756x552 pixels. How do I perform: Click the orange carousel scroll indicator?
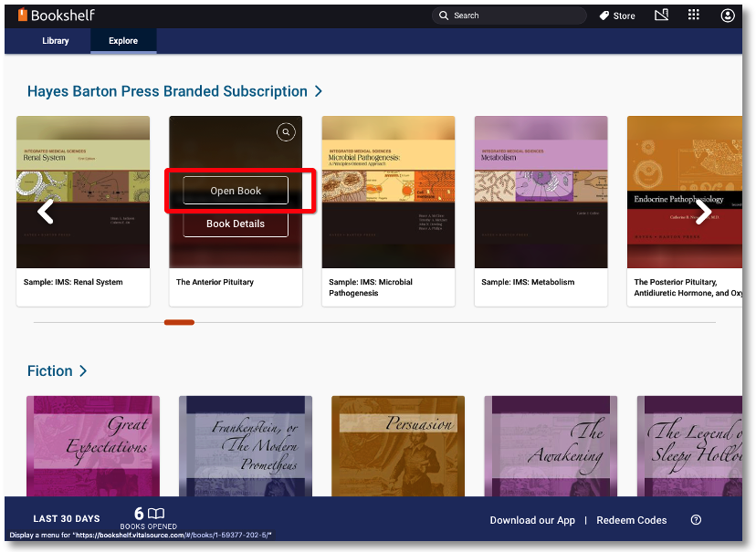click(x=179, y=322)
